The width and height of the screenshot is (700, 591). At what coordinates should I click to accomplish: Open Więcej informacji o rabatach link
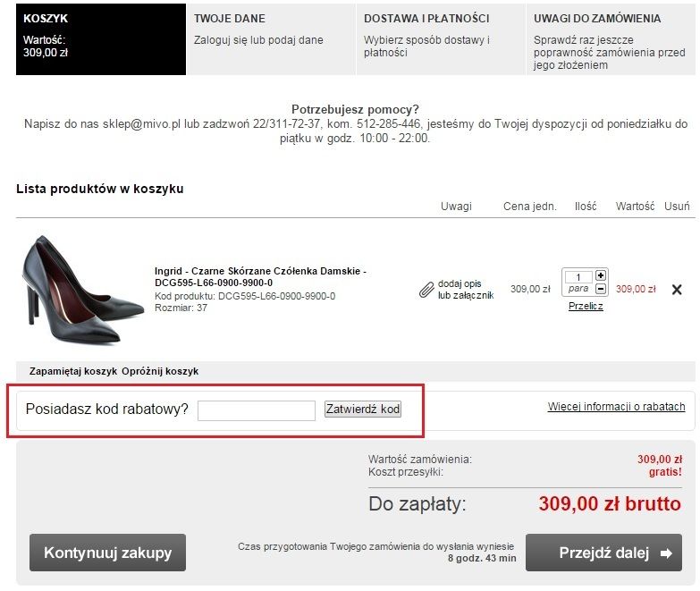tap(616, 407)
